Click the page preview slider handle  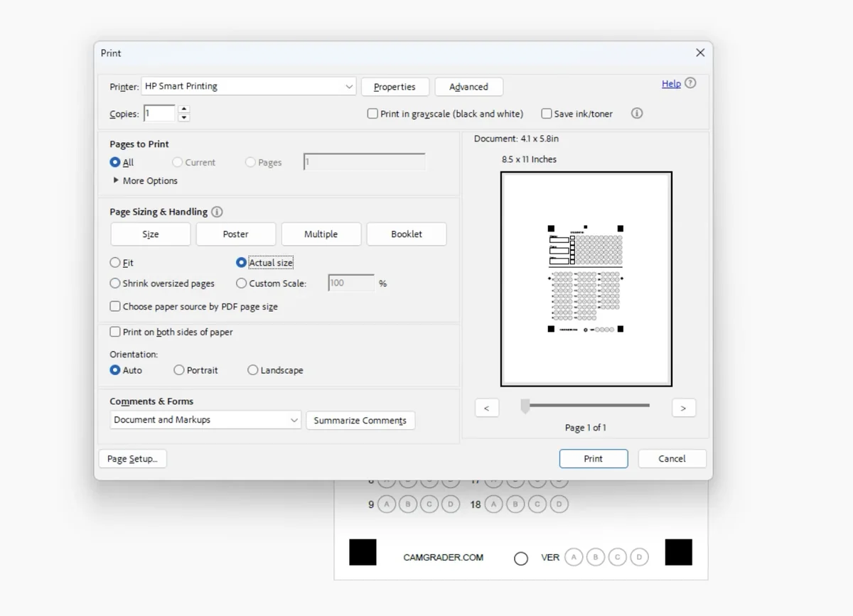click(x=525, y=406)
